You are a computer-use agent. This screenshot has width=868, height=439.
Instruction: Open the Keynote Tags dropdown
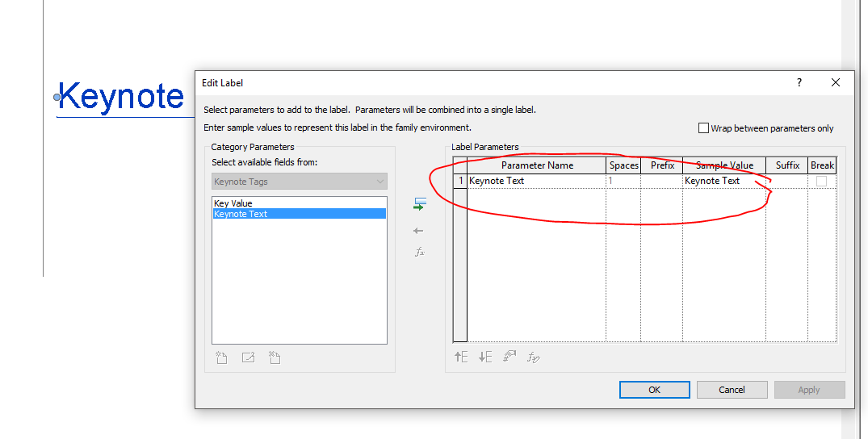pos(300,182)
